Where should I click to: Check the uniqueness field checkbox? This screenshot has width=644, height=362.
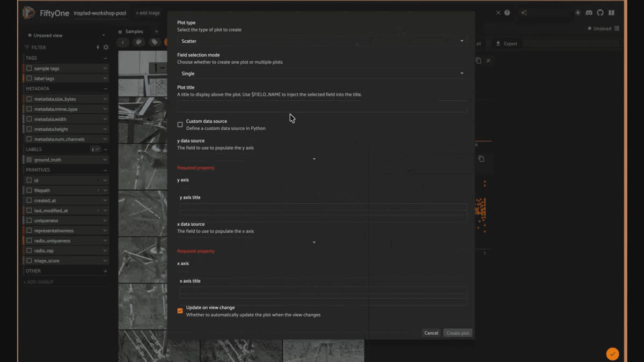[29, 220]
